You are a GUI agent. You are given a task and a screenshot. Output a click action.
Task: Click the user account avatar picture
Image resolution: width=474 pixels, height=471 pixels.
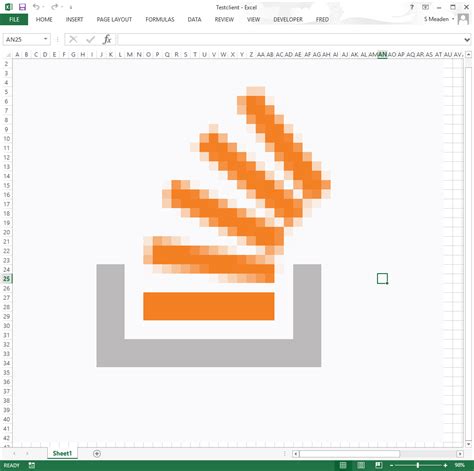pos(463,19)
